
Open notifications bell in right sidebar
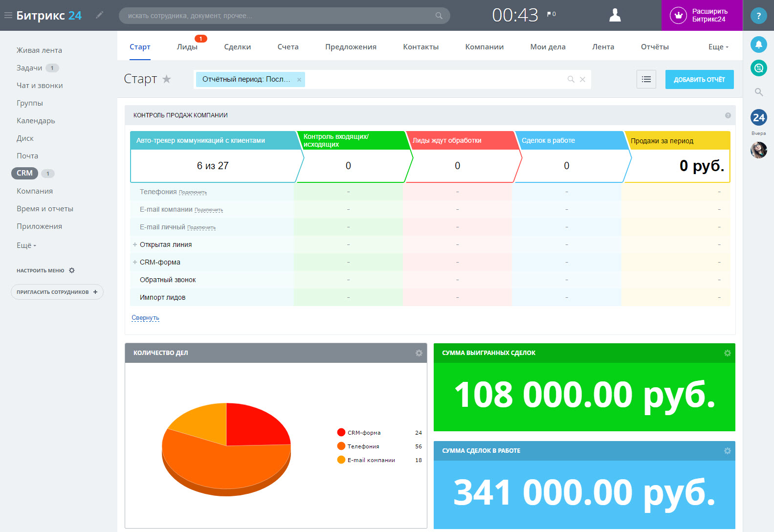(x=759, y=44)
